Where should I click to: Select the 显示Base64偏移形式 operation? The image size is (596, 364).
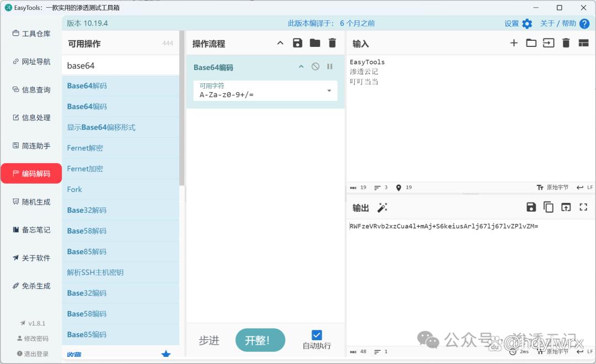click(120, 127)
